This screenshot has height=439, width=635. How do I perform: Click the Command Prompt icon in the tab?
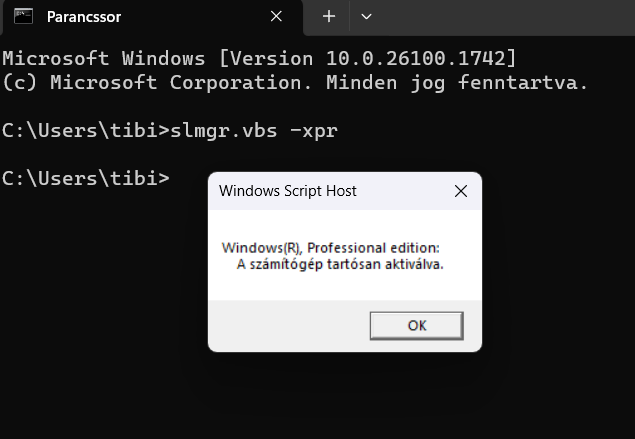[x=23, y=17]
